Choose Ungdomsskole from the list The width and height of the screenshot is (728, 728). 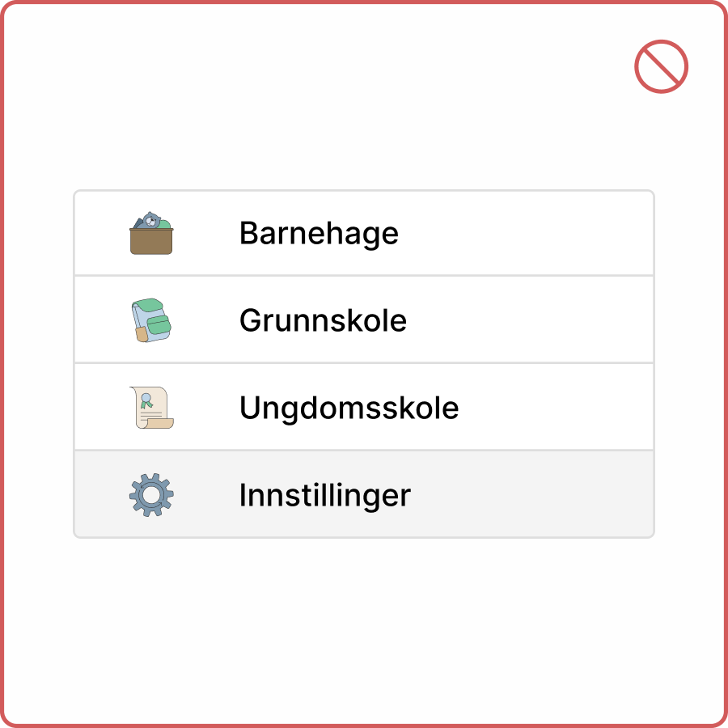click(364, 407)
